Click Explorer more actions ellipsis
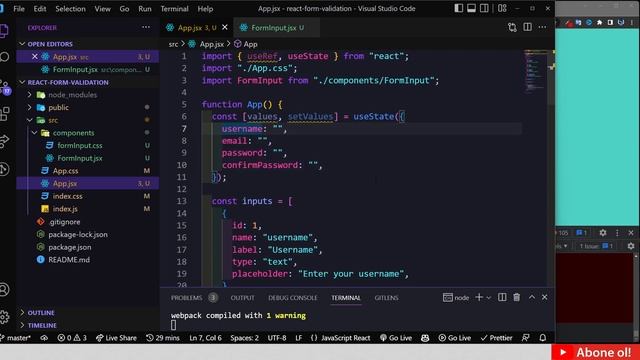 pyautogui.click(x=146, y=27)
